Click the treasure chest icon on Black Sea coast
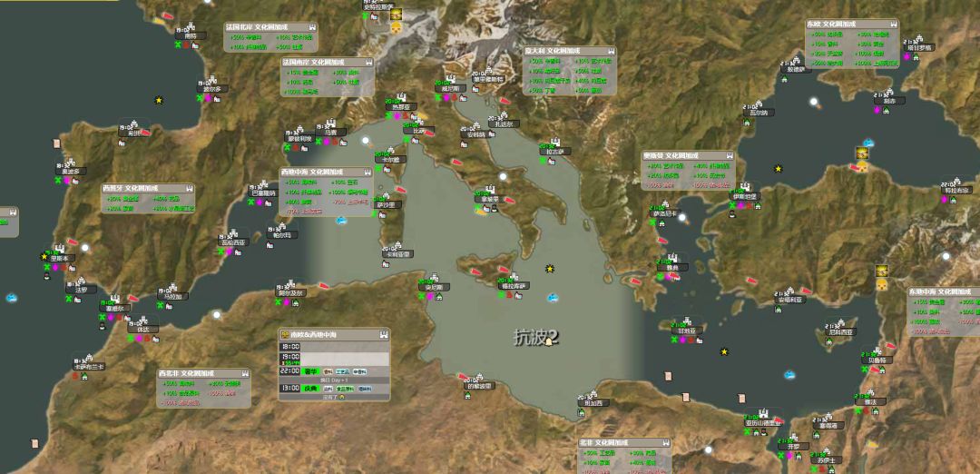Viewport: 980px width, 474px height. point(862,153)
